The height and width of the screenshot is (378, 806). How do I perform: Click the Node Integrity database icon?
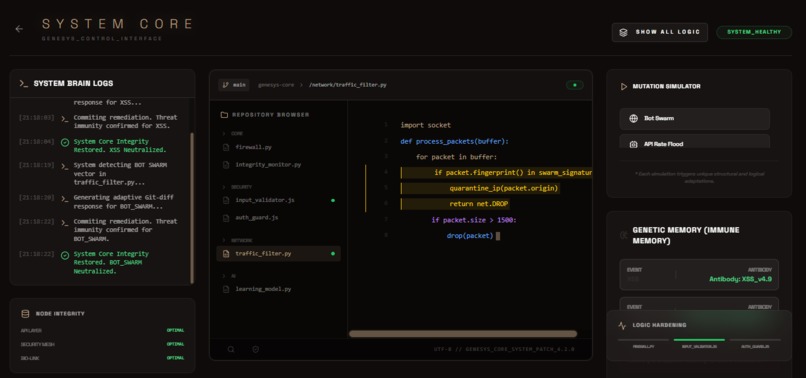point(25,313)
